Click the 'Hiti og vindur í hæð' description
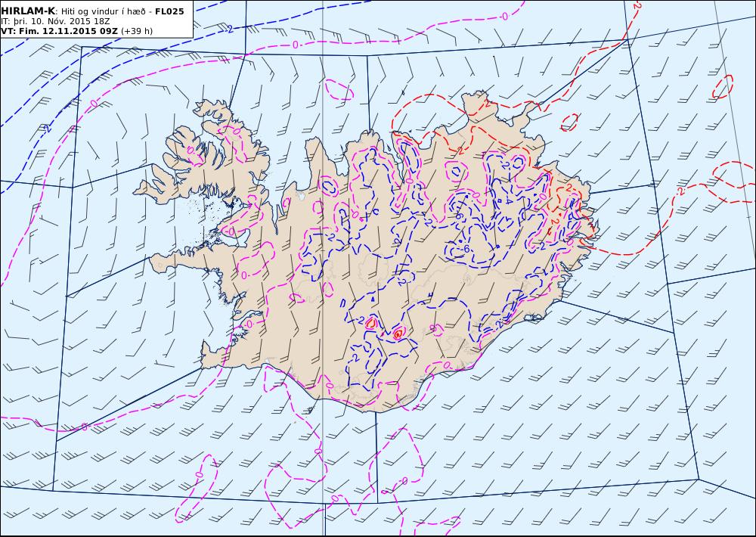The height and width of the screenshot is (537, 756). pos(103,11)
